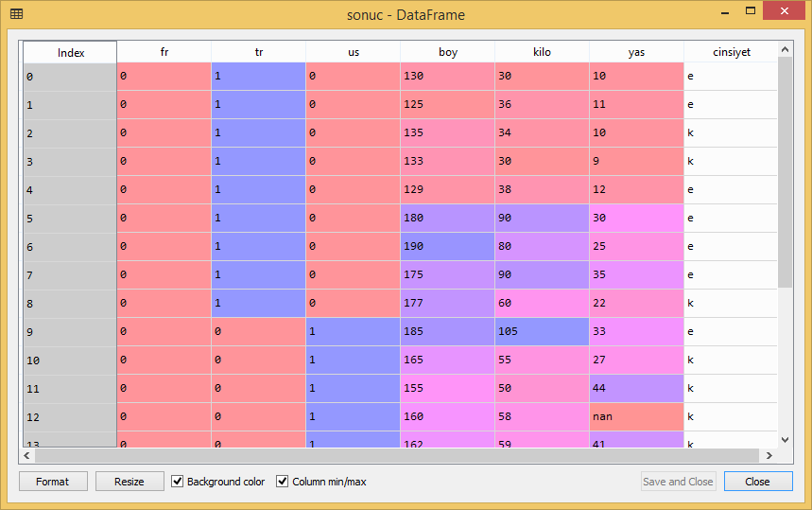812x510 pixels.
Task: Click the horizontal scrollbar left arrow
Action: (26, 455)
